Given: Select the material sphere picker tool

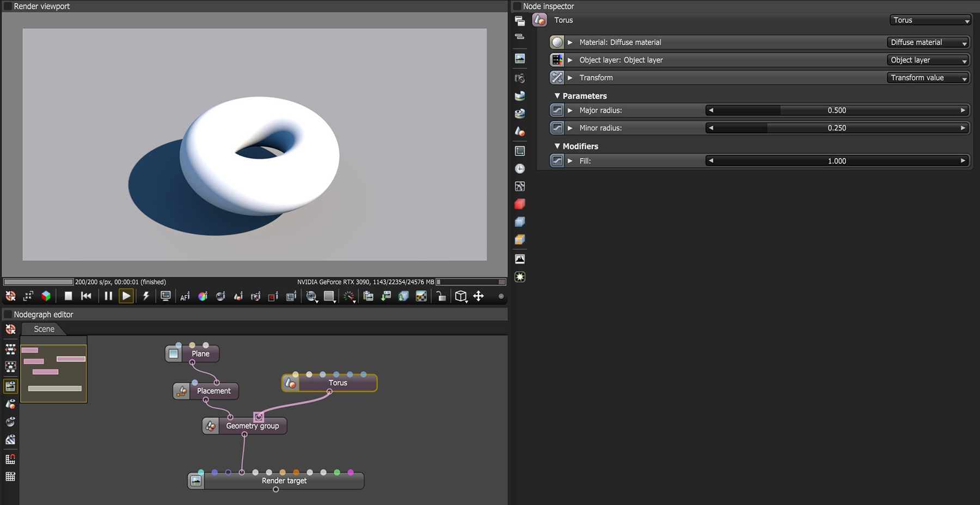Looking at the screenshot, I should coord(220,296).
